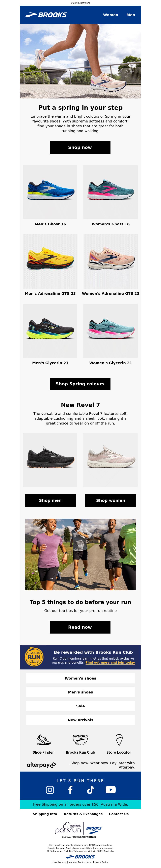
Task: Open the TikTok social icon
Action: click(90, 790)
